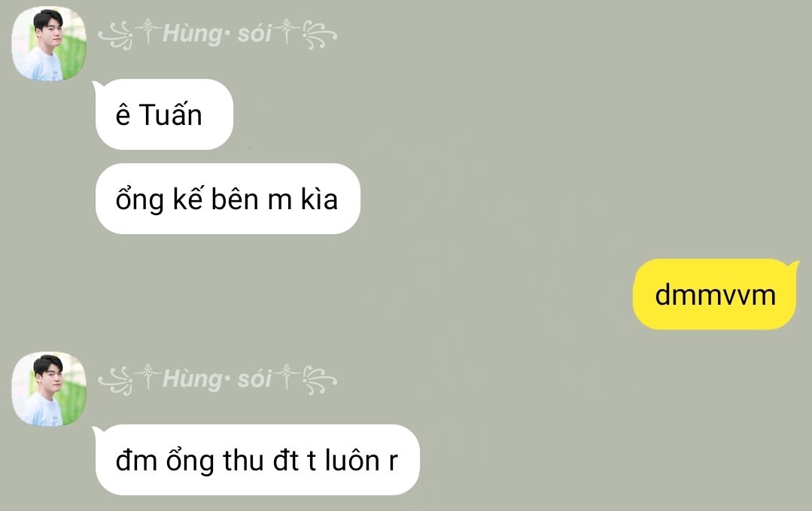This screenshot has height=511, width=812.
Task: Select the second 'Hùng· sói' sender name
Action: coord(217,379)
